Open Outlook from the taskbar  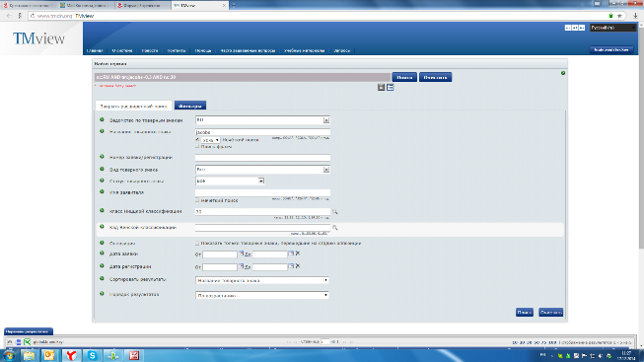tap(49, 355)
